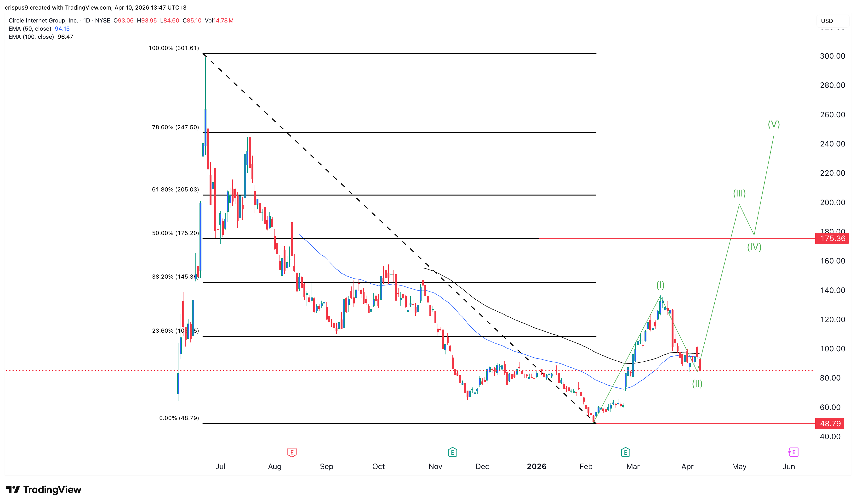Click the Circle Internet Group symbol title
This screenshot has width=856, height=504.
coord(44,21)
